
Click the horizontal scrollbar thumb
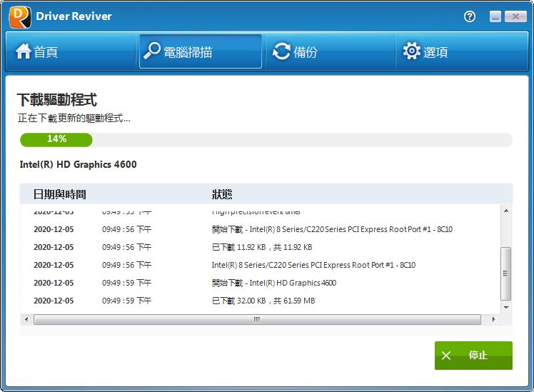pos(257,319)
